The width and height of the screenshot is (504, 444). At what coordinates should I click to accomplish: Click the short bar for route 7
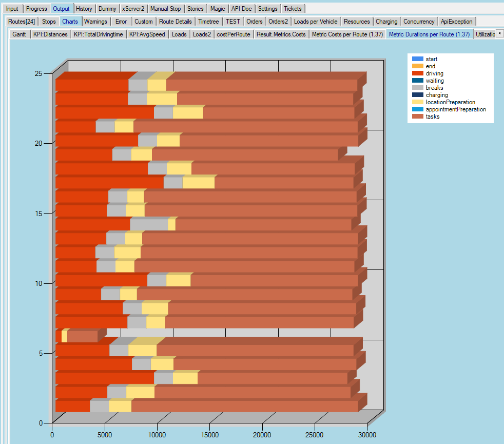click(82, 336)
